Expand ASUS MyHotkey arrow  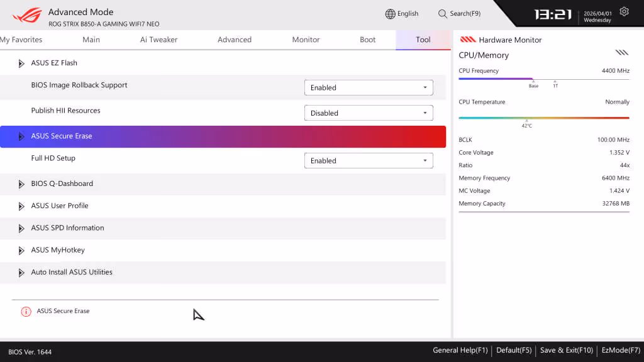click(21, 250)
